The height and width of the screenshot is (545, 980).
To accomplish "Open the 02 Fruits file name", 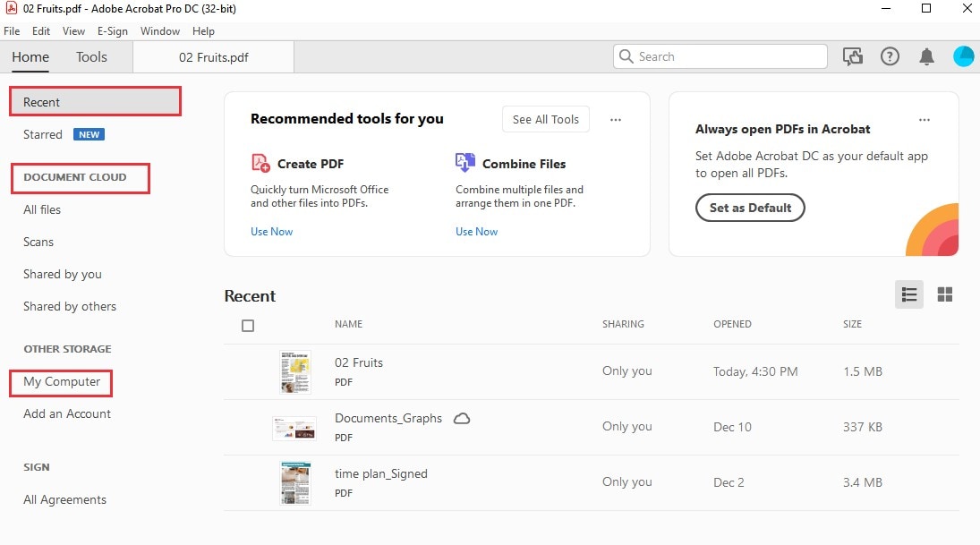I will [x=359, y=362].
